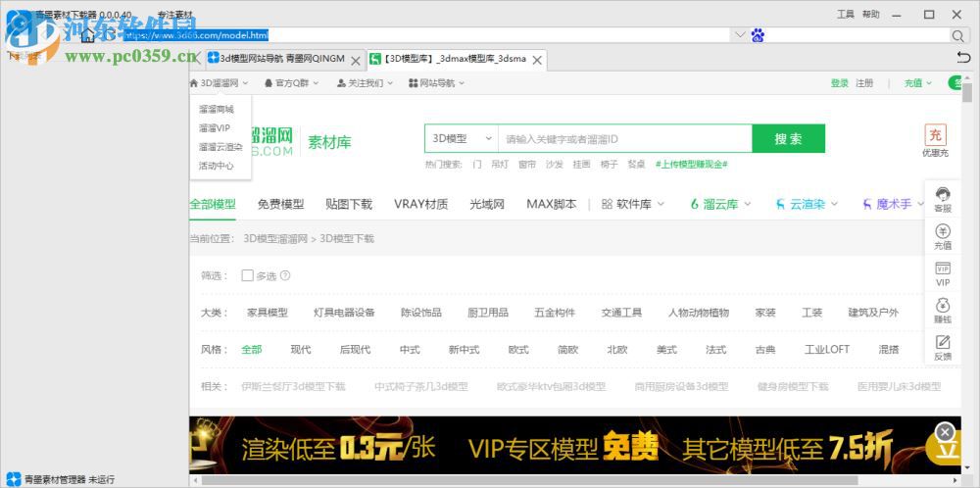Open the 光域网 nav link
Image resolution: width=980 pixels, height=488 pixels.
487,204
